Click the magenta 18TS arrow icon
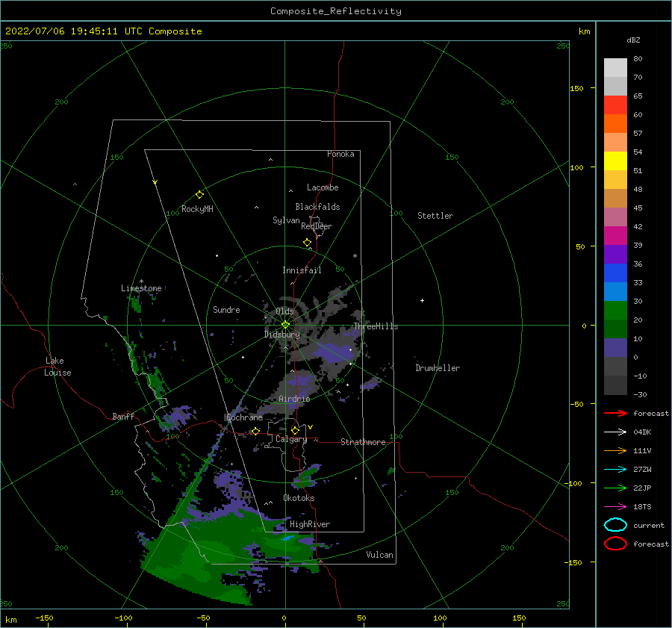Image resolution: width=672 pixels, height=628 pixels. [x=615, y=507]
